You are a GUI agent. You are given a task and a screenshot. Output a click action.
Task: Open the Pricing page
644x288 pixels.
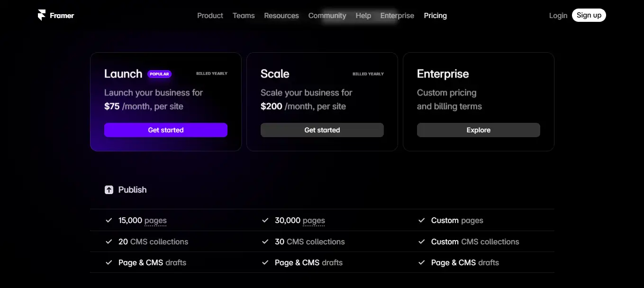tap(435, 16)
